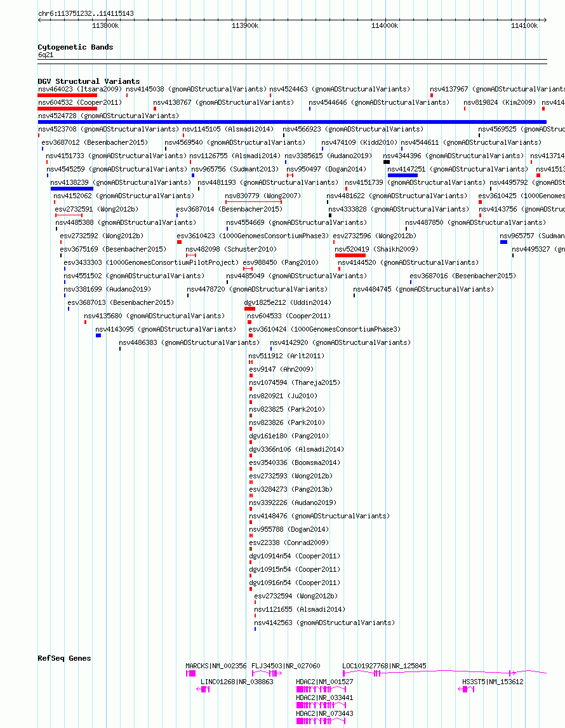
Task: Open nsv950497 (Dogan2014) variant
Action: point(326,170)
